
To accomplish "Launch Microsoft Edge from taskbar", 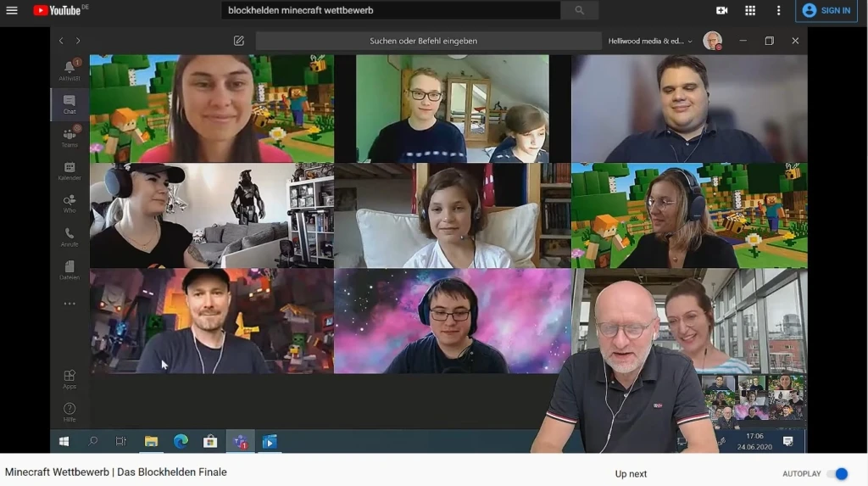I will tap(181, 441).
